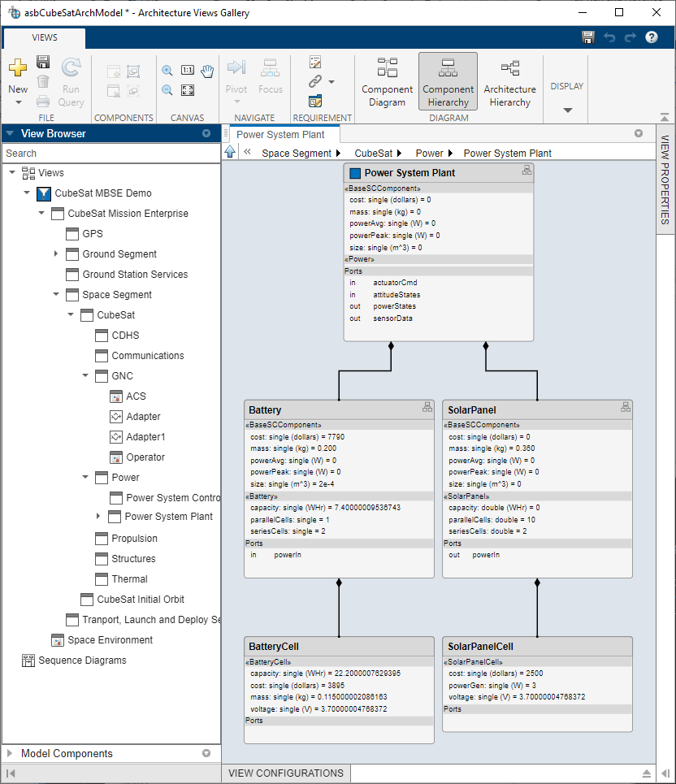The height and width of the screenshot is (784, 676).
Task: Open help with the question mark icon
Action: [x=650, y=38]
